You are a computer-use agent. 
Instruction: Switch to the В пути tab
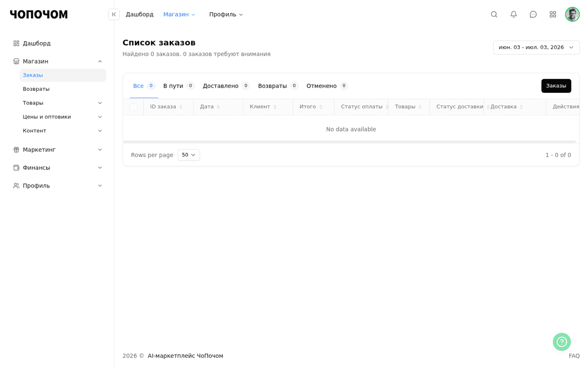(179, 86)
